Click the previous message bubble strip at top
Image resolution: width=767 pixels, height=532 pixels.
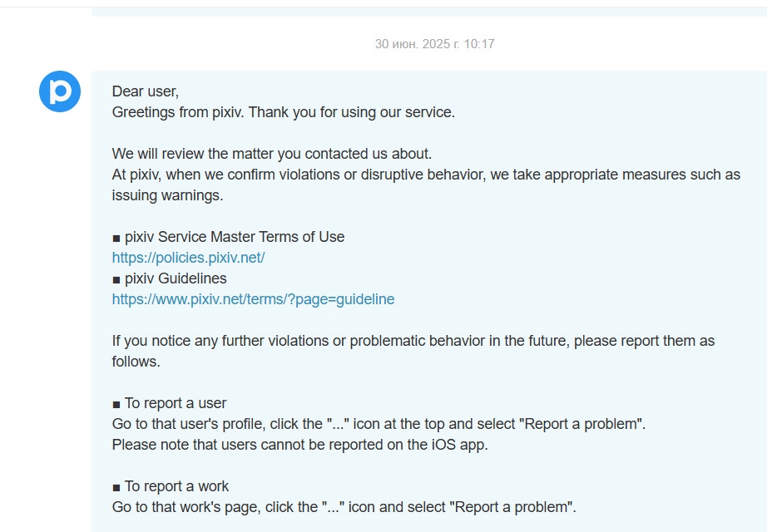pos(428,12)
